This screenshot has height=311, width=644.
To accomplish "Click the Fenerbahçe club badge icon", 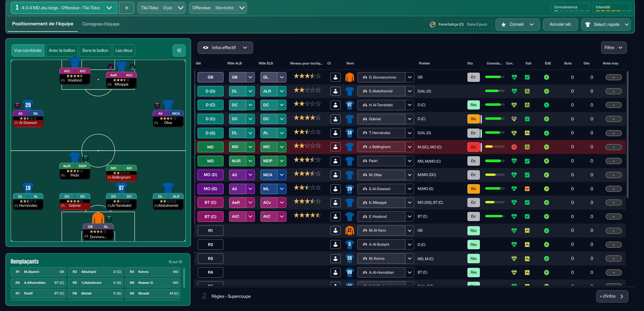I will click(433, 24).
